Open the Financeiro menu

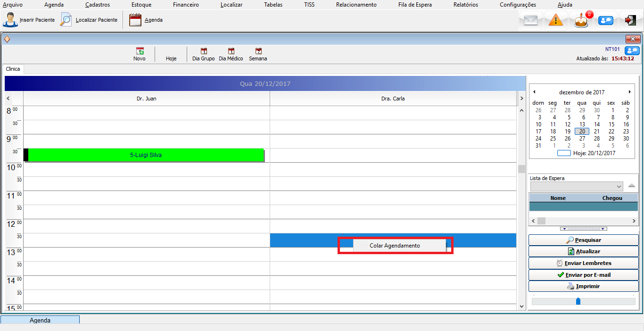click(x=186, y=5)
